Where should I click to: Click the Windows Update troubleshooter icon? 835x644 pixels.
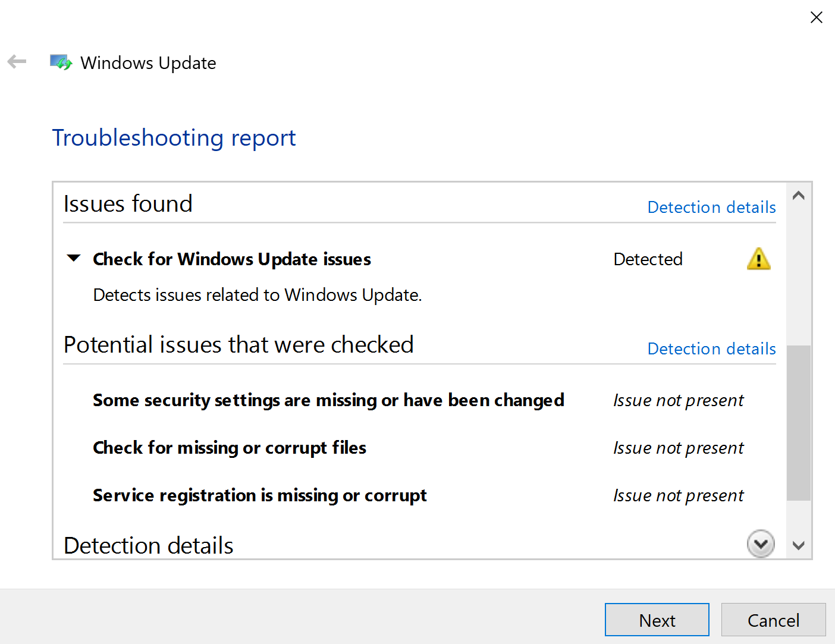(61, 62)
